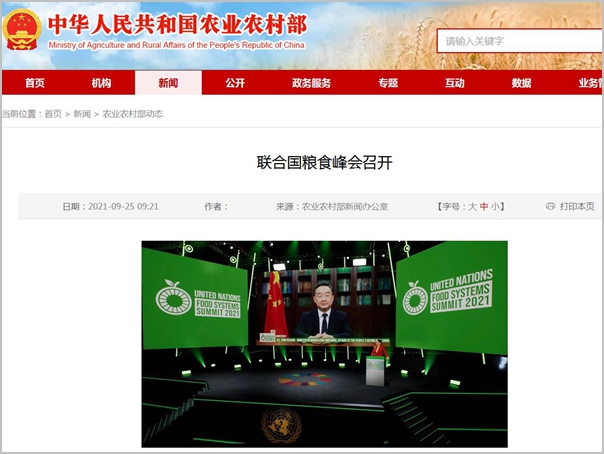The width and height of the screenshot is (604, 454).
Task: Open the 首页 navigation tab
Action: coord(35,83)
